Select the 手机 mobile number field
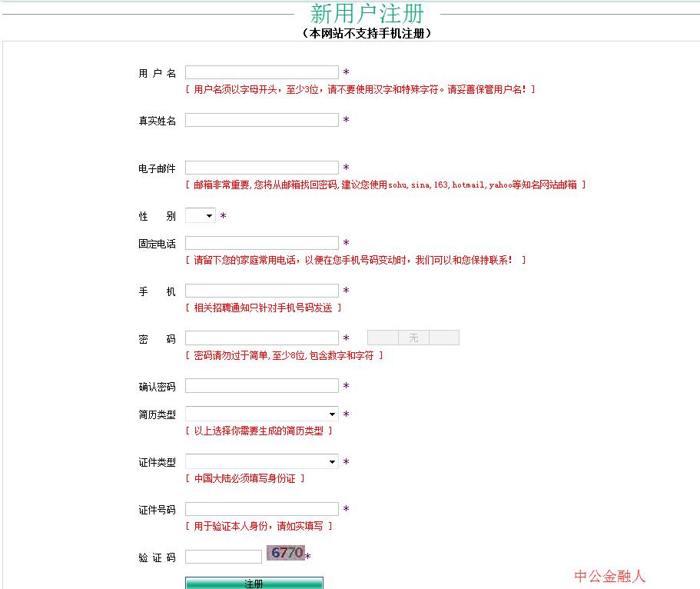 point(261,291)
